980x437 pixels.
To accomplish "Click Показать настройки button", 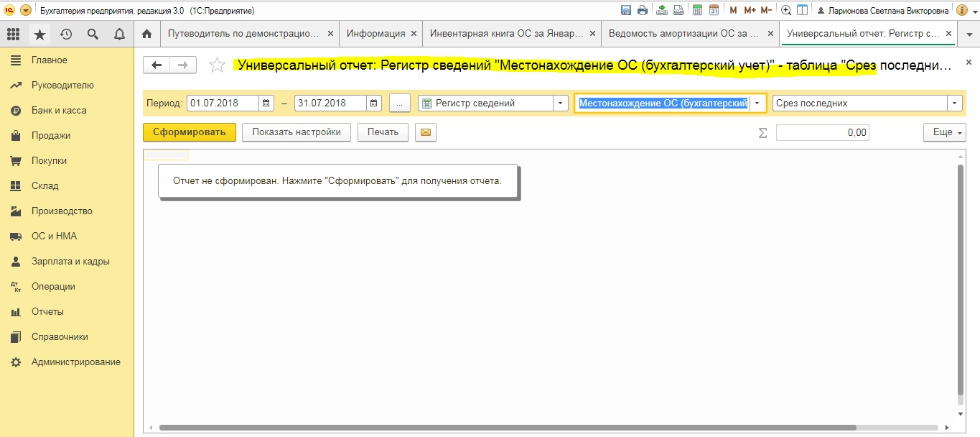I will pos(297,132).
